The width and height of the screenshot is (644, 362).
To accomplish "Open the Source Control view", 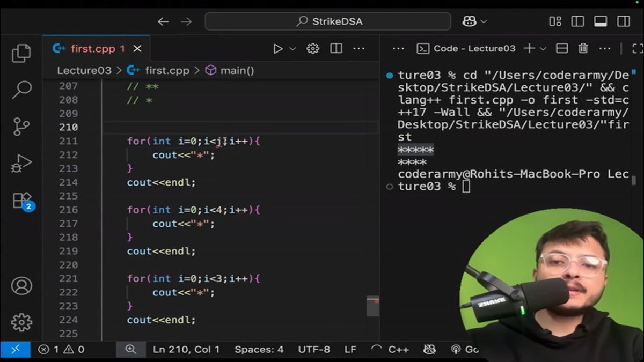I will [21, 127].
